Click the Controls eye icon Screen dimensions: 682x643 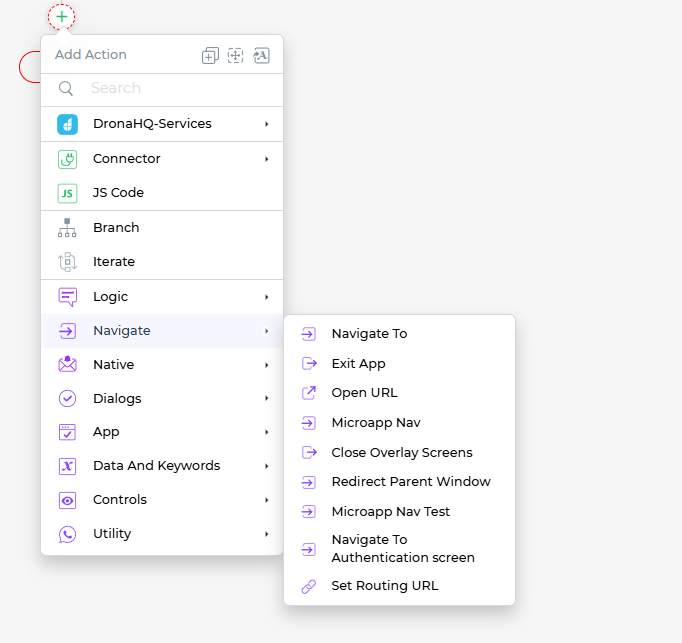tap(67, 500)
